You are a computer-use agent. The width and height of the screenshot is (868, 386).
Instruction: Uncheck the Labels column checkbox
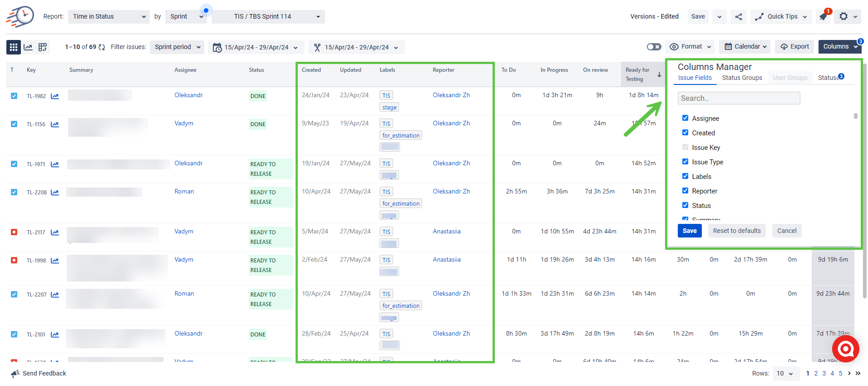point(685,176)
